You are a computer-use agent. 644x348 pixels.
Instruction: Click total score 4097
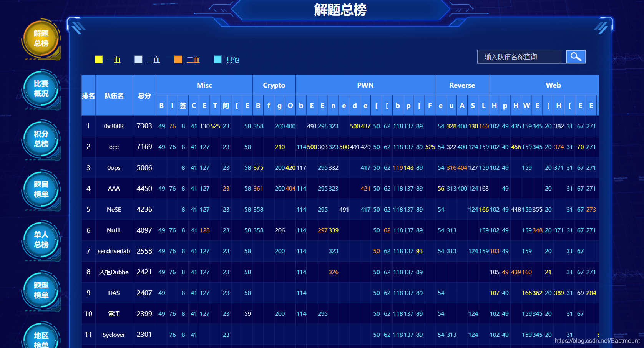click(x=144, y=230)
